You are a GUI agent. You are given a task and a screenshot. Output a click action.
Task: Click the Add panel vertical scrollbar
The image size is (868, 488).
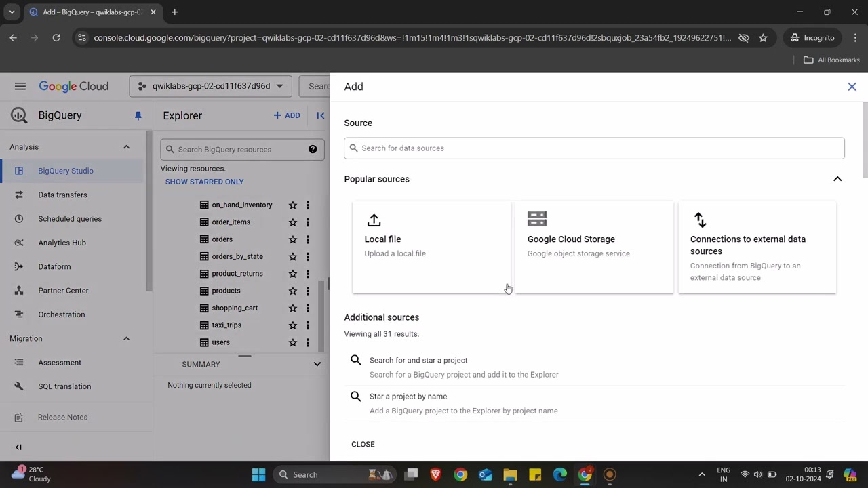865,140
